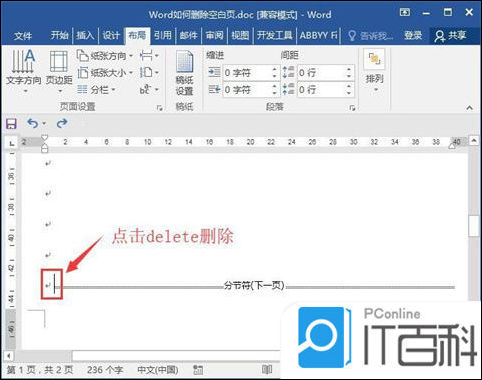Adjust the spacing after spinner arrows
This screenshot has height=380, width=482.
pos(349,89)
